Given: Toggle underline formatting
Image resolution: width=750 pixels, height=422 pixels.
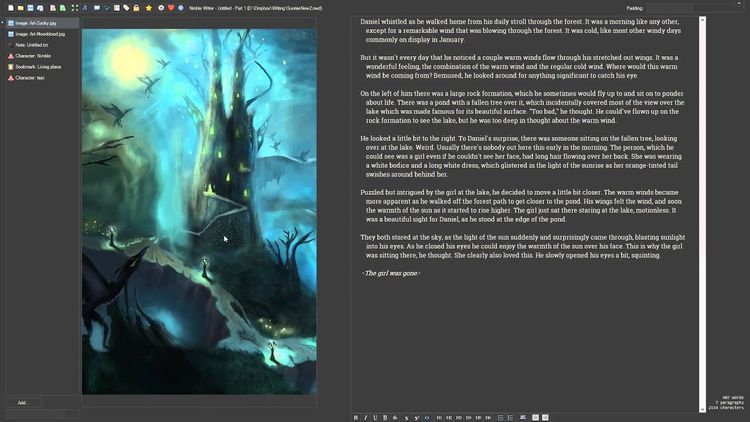Looking at the screenshot, I should point(375,418).
